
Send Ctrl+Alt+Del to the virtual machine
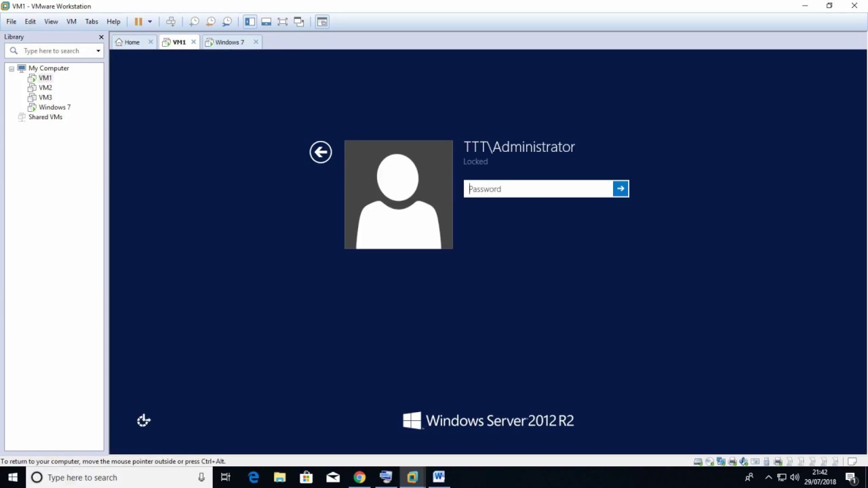[171, 22]
